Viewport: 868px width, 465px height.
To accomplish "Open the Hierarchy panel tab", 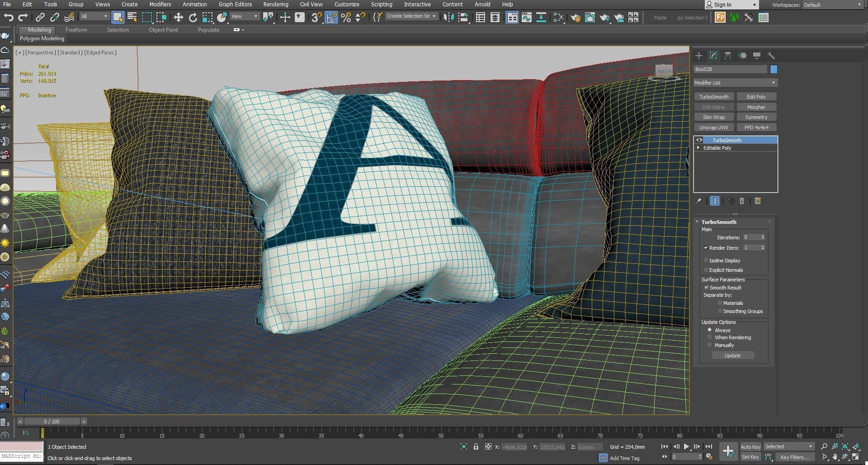I will pyautogui.click(x=728, y=56).
